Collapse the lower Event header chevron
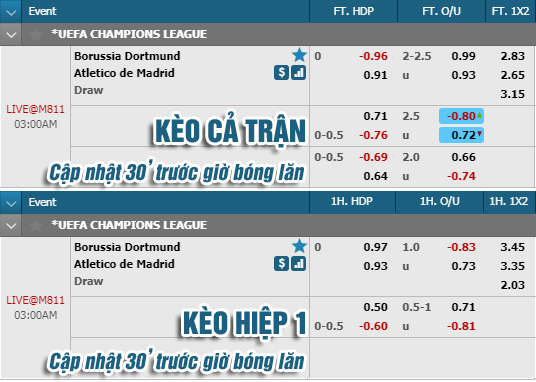Viewport: 536px width, 382px height. (11, 202)
